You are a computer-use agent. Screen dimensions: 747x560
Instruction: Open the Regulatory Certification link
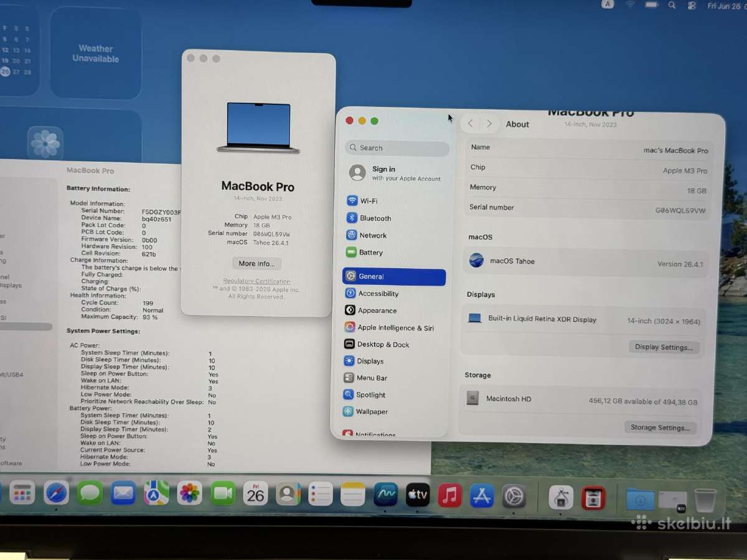click(x=257, y=281)
